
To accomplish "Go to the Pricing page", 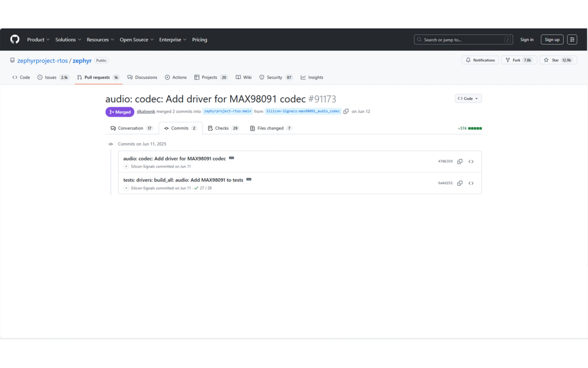I will (x=200, y=40).
